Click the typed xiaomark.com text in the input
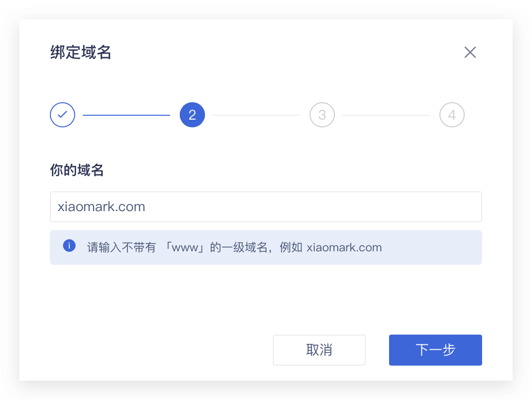This screenshot has width=532, height=400. [x=101, y=207]
